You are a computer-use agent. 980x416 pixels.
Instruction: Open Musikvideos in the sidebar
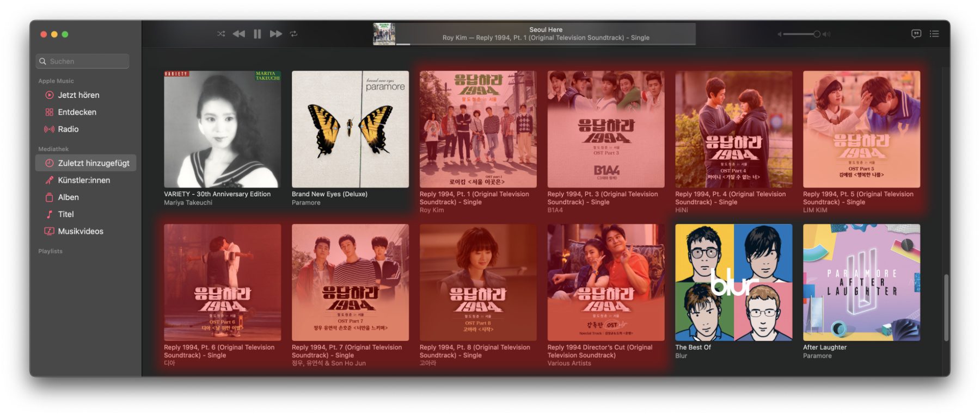click(x=81, y=231)
